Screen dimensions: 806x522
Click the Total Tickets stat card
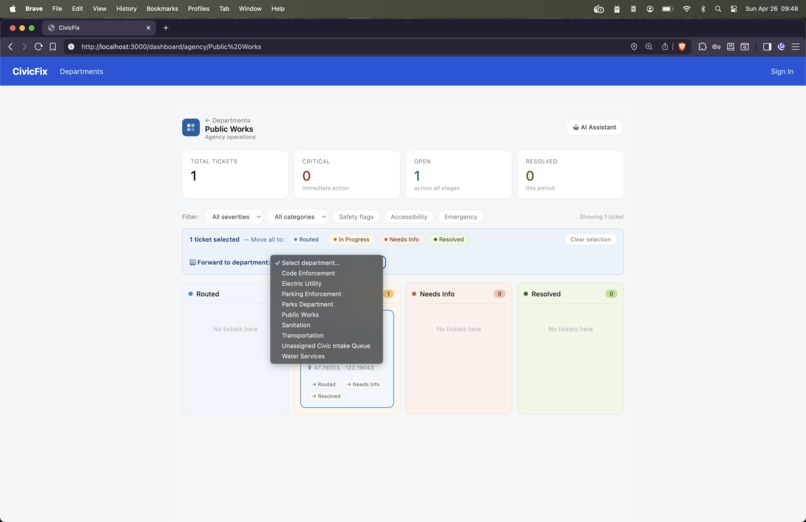235,175
